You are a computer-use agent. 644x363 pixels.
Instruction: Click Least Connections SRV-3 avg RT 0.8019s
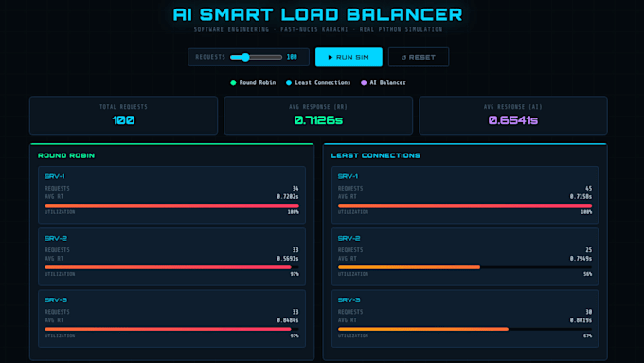581,320
